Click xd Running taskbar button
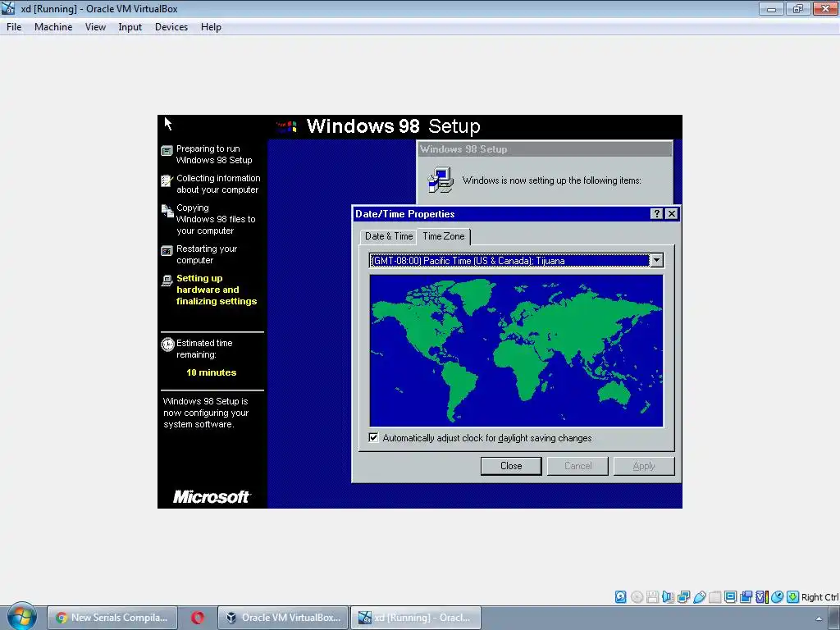840x630 pixels. tap(416, 618)
